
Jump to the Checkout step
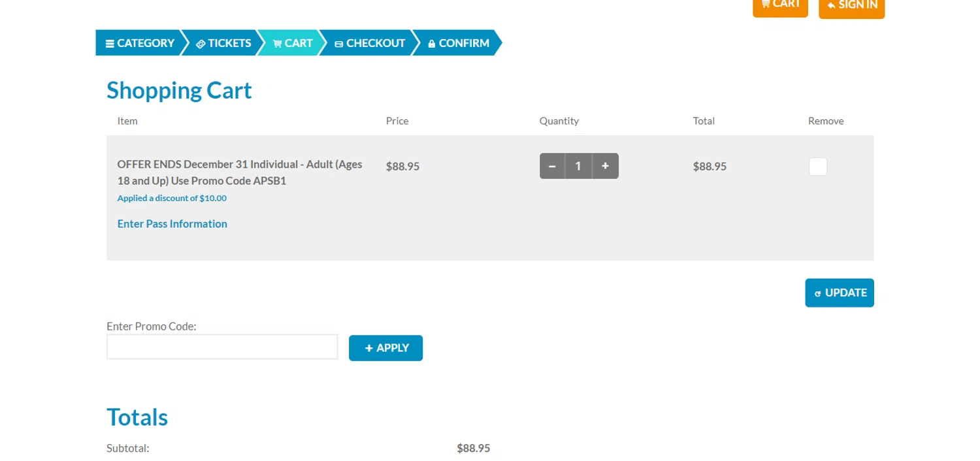coord(370,43)
